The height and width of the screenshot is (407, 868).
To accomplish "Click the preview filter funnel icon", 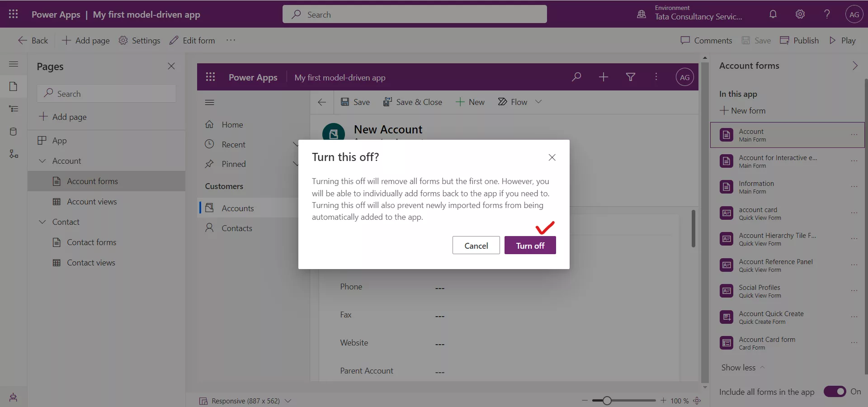I will [x=631, y=77].
